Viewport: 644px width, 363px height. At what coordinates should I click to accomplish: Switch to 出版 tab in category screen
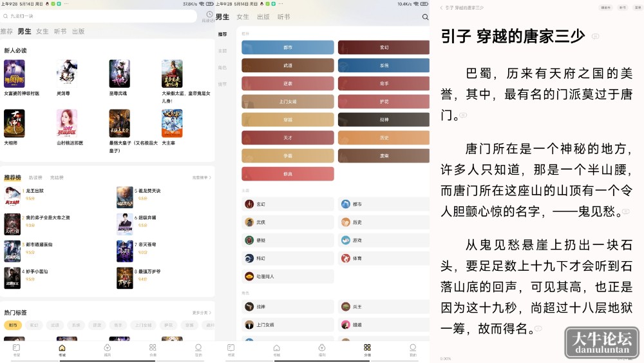pos(263,17)
